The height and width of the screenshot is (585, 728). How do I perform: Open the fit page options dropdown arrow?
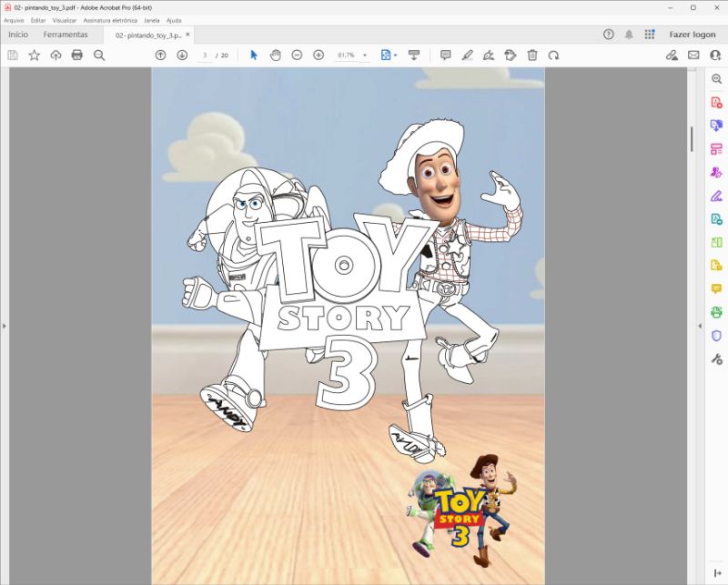tap(396, 55)
